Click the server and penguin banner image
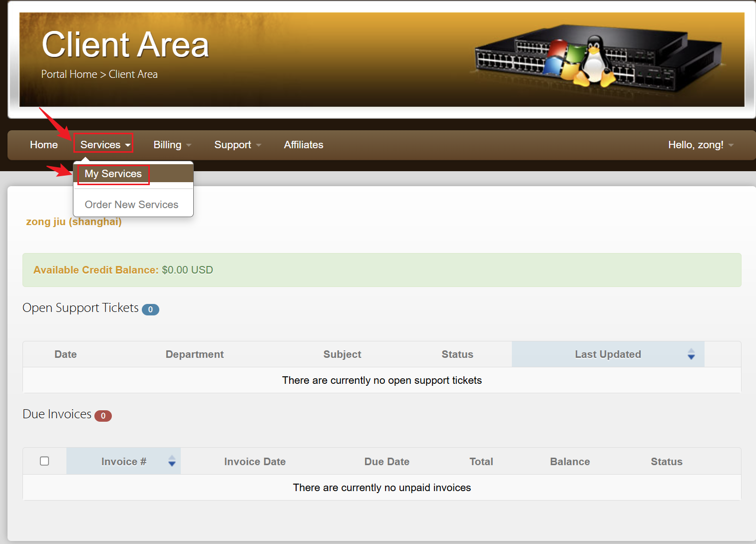The width and height of the screenshot is (756, 544). pos(597,57)
